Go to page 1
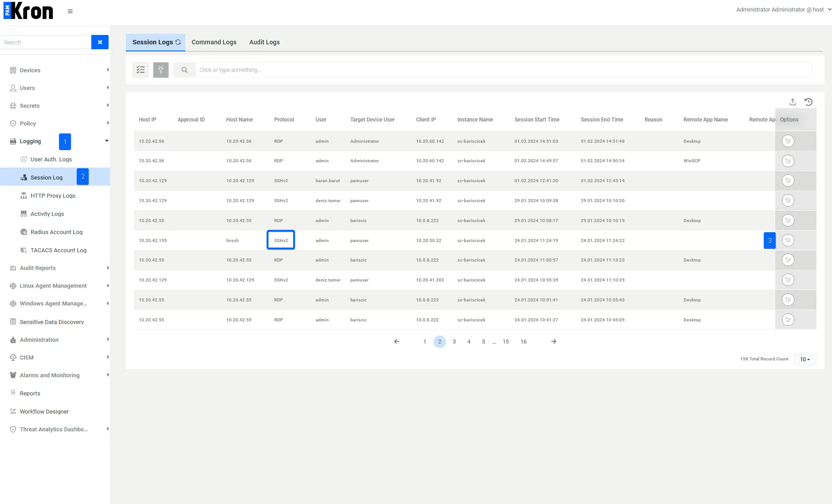Screen dimensions: 832x504 425,341
